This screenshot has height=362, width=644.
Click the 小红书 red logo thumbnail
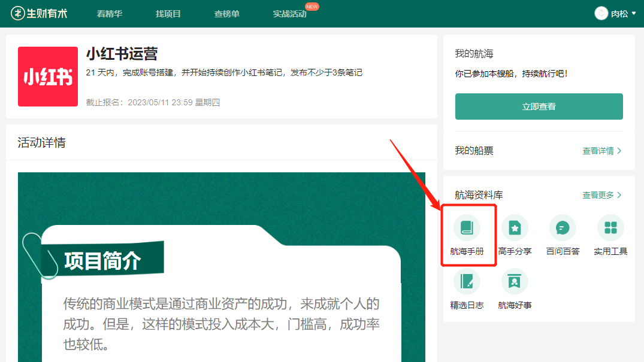point(48,77)
